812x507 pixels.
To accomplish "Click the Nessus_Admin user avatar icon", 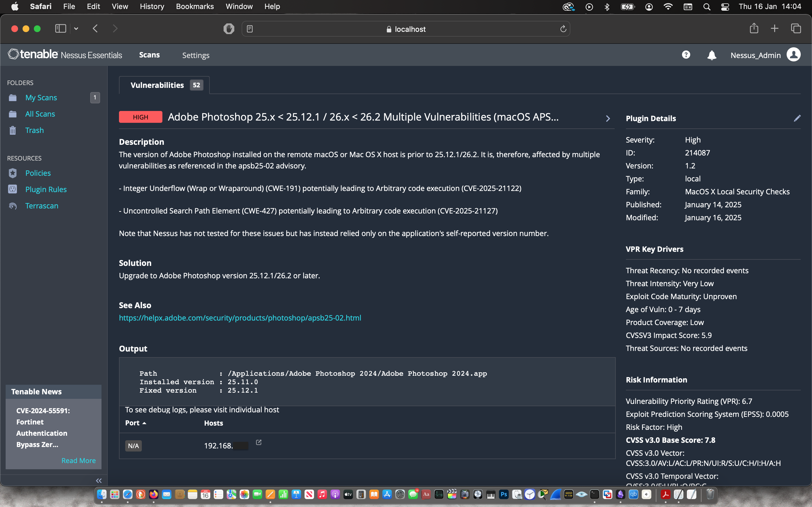I will pyautogui.click(x=793, y=55).
